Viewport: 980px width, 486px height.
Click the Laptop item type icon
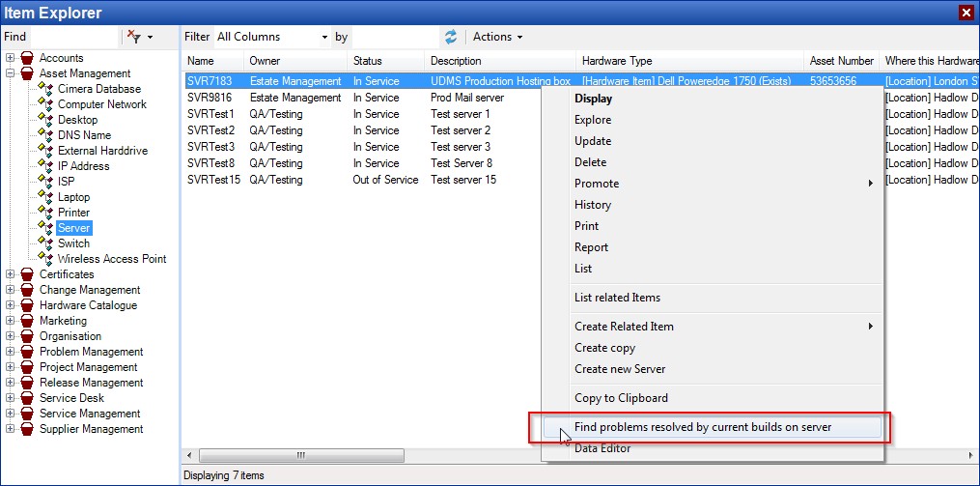point(45,197)
